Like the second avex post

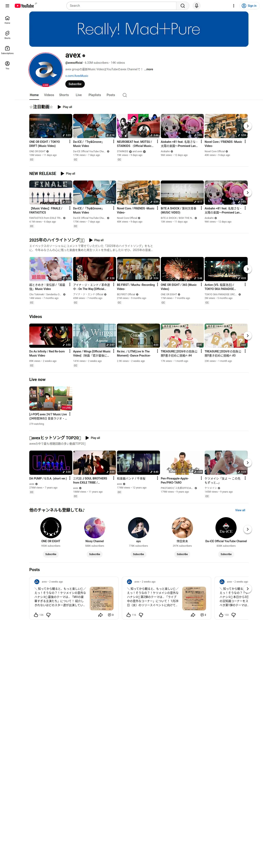coord(129,615)
